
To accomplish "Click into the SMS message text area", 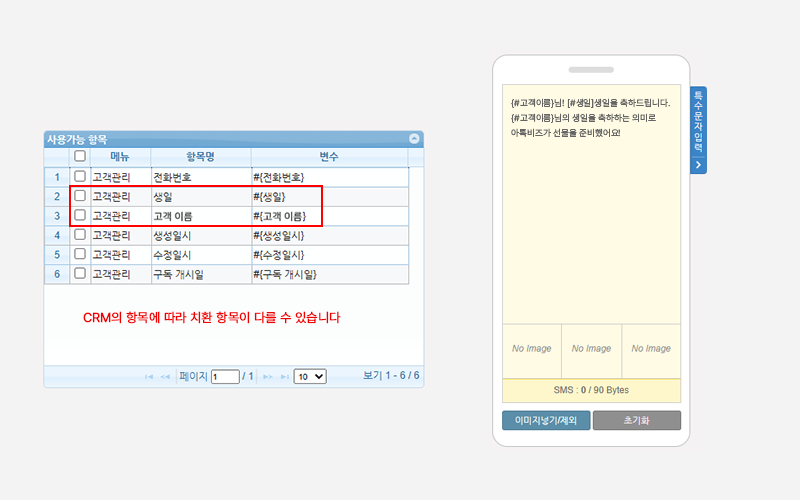I will coord(591,220).
